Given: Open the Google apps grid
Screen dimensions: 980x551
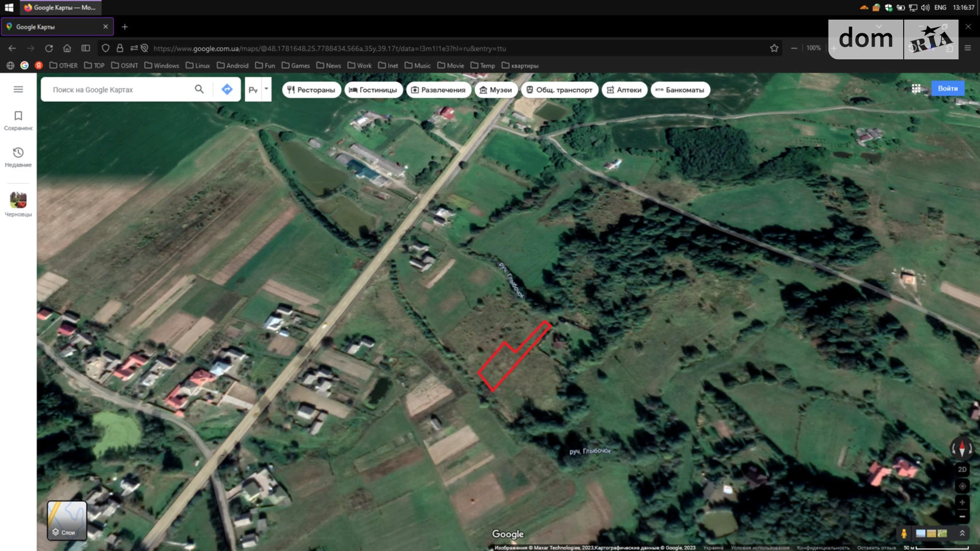Looking at the screenshot, I should (x=916, y=88).
